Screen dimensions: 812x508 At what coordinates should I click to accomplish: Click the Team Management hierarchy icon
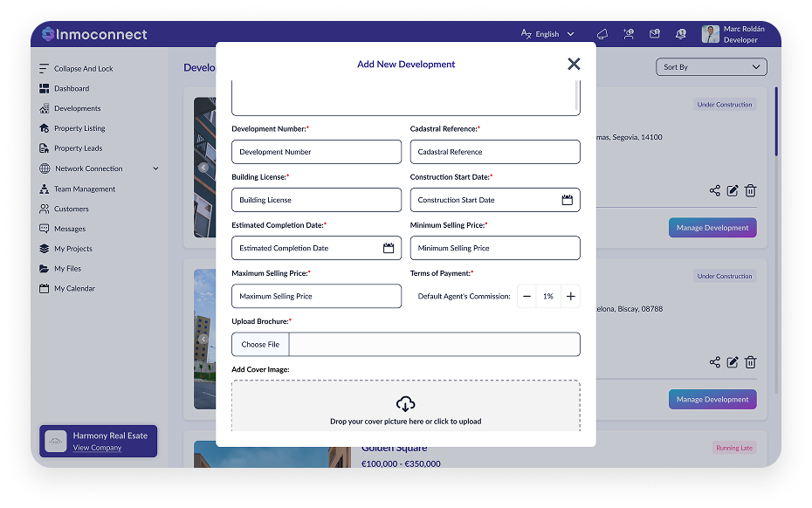tap(44, 189)
